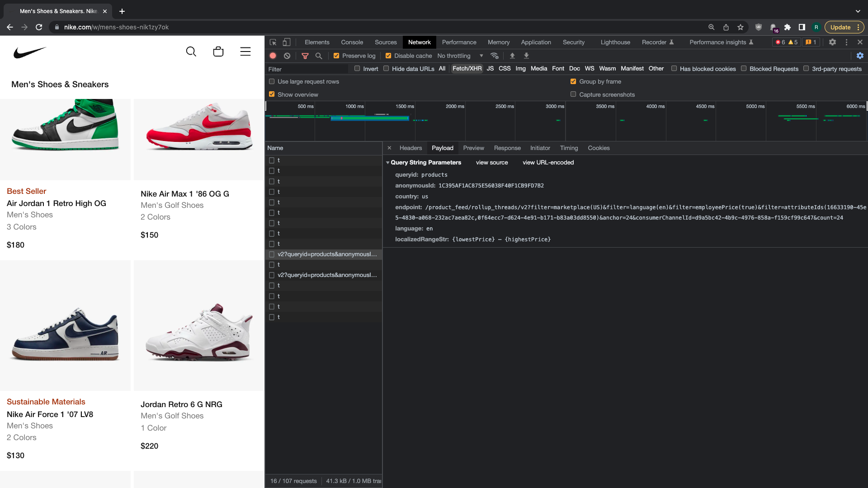This screenshot has width=868, height=488.
Task: Switch to the Console tab
Action: click(x=352, y=42)
